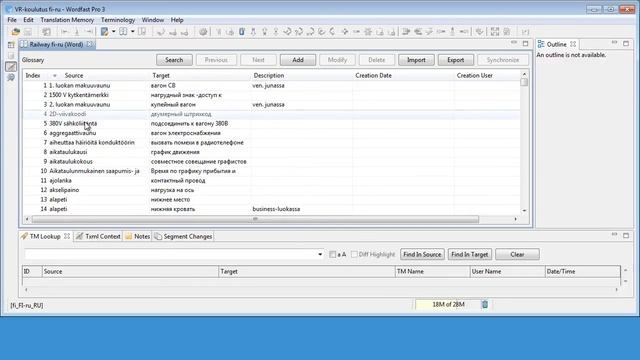Toggle the 'a A' case-sensitive checkbox
Viewport: 640px width, 360px height.
(x=333, y=254)
